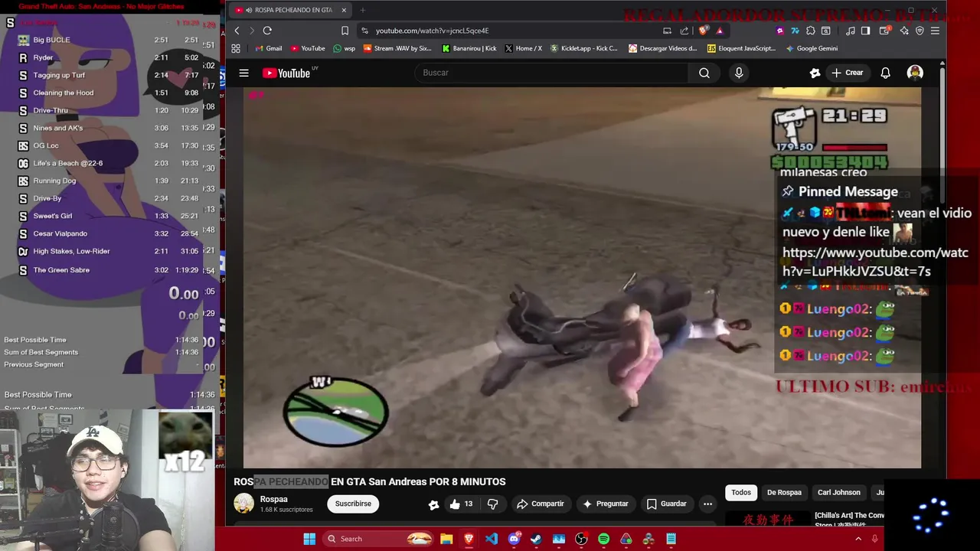Toggle the browser sidebar panel icon
The width and height of the screenshot is (980, 551).
coord(865,31)
